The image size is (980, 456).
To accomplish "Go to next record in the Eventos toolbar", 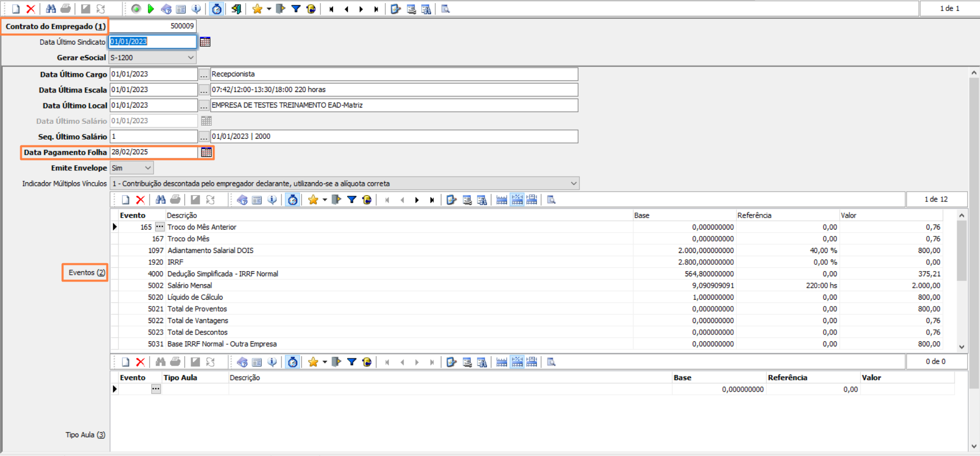I will pos(417,200).
